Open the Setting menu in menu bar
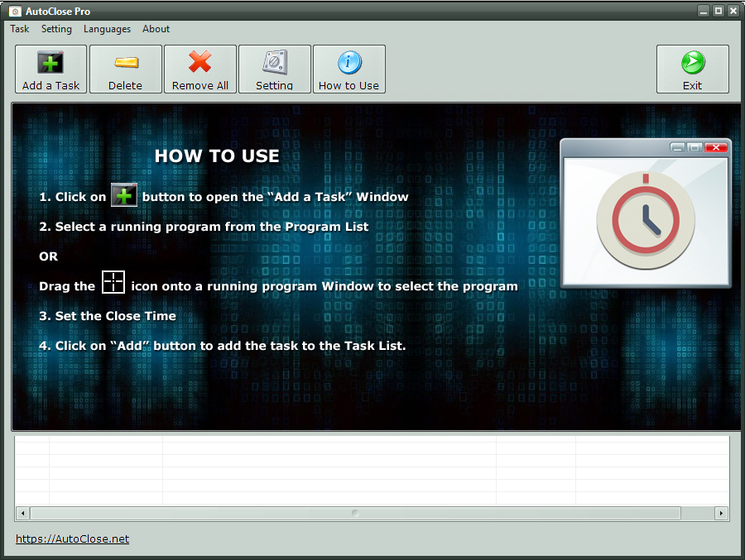 56,29
